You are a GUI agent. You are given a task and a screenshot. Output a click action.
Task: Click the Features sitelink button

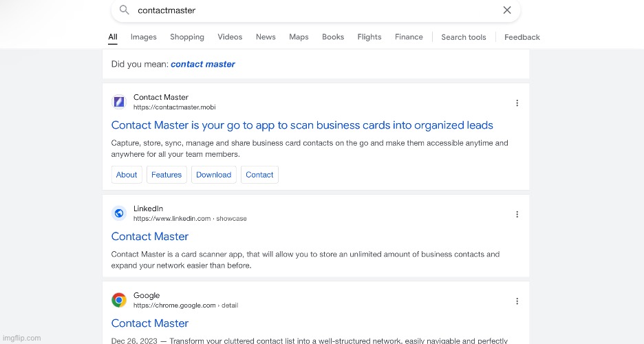(x=167, y=175)
